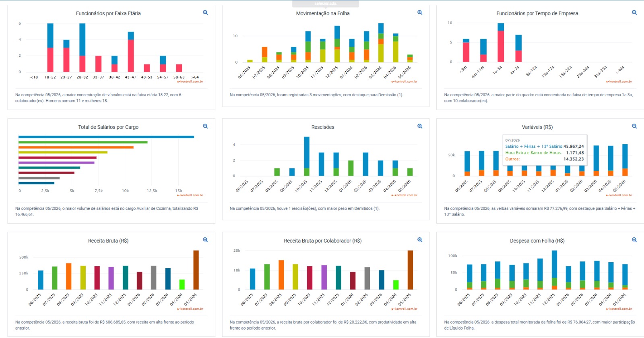644x338 pixels.
Task: Click the title 'Funcionários por Tempo de Empresa'
Action: 537,13
